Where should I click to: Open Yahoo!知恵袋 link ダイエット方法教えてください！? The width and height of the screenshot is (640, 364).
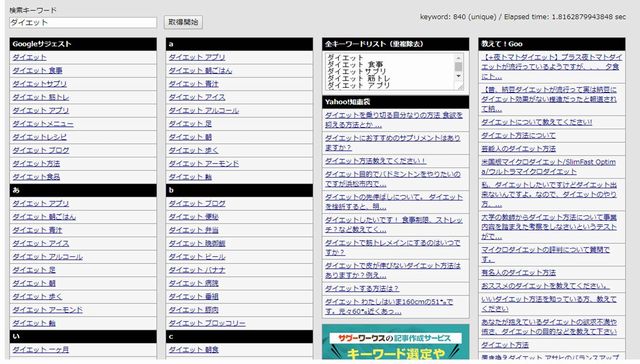[375, 161]
